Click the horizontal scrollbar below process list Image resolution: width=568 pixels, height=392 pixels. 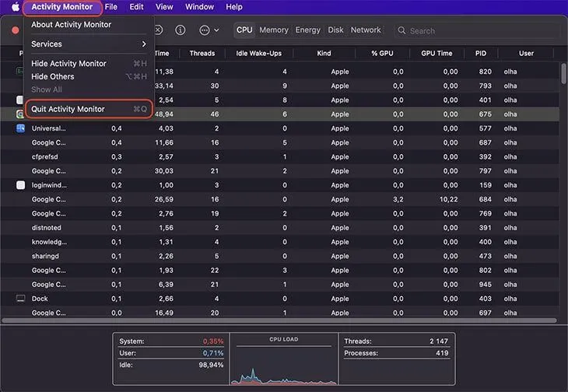click(x=279, y=320)
